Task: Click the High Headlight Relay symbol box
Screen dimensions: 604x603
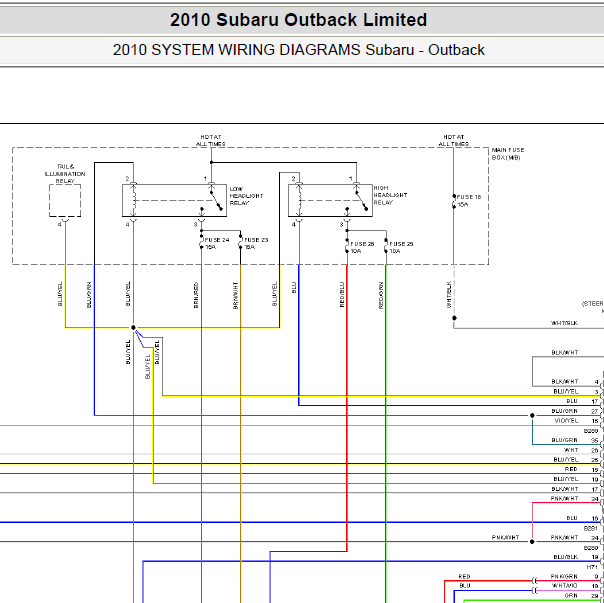Action: tap(330, 200)
